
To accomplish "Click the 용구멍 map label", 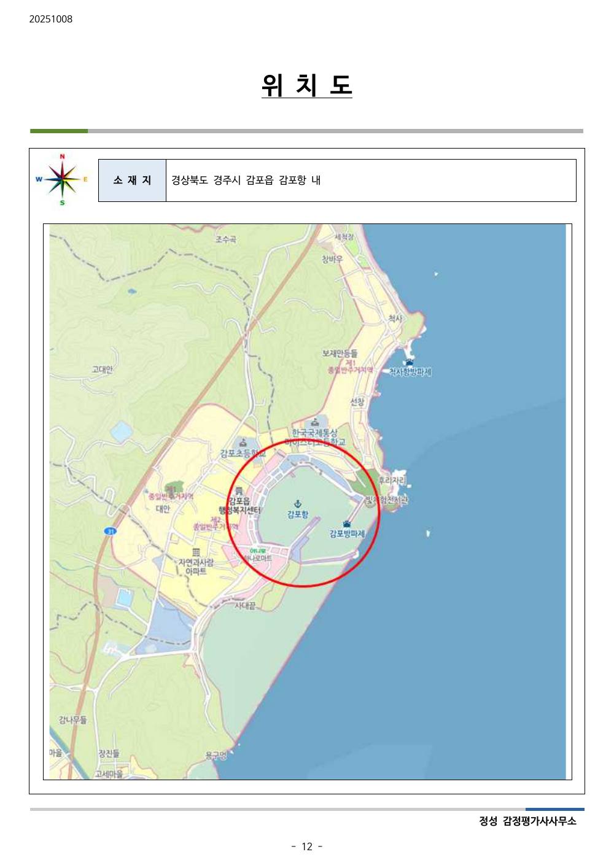I will [x=216, y=756].
